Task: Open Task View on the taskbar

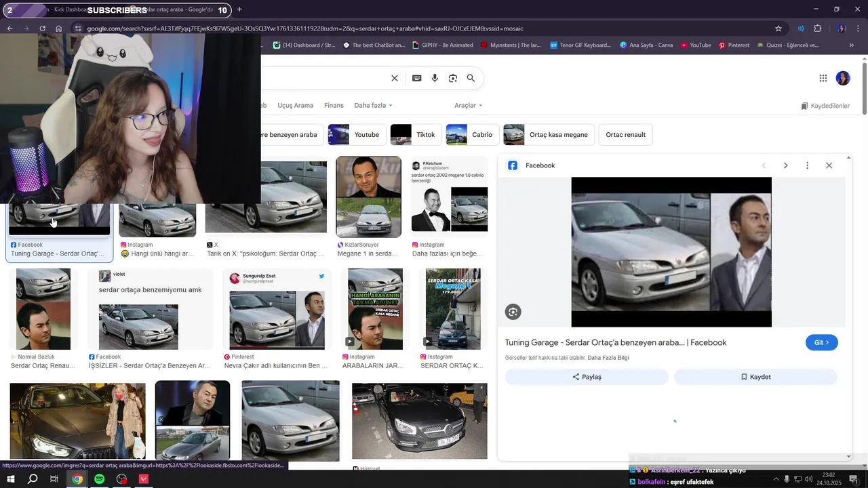Action: point(54,479)
